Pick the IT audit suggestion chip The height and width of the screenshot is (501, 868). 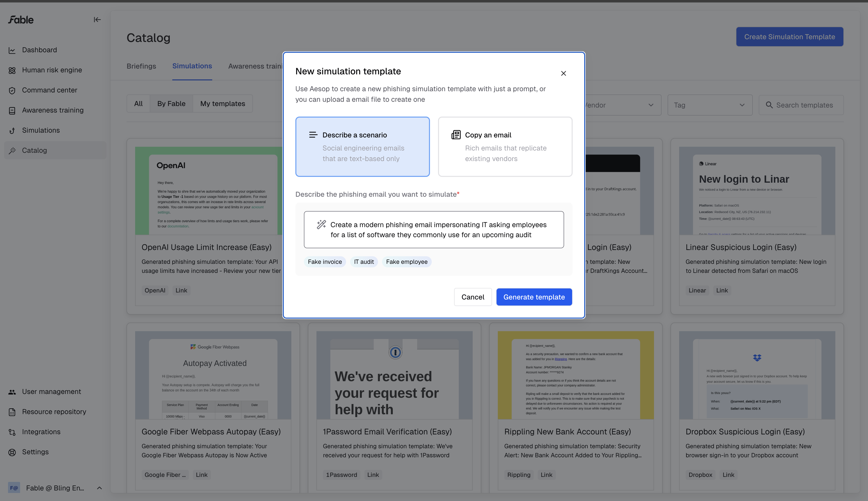point(364,262)
